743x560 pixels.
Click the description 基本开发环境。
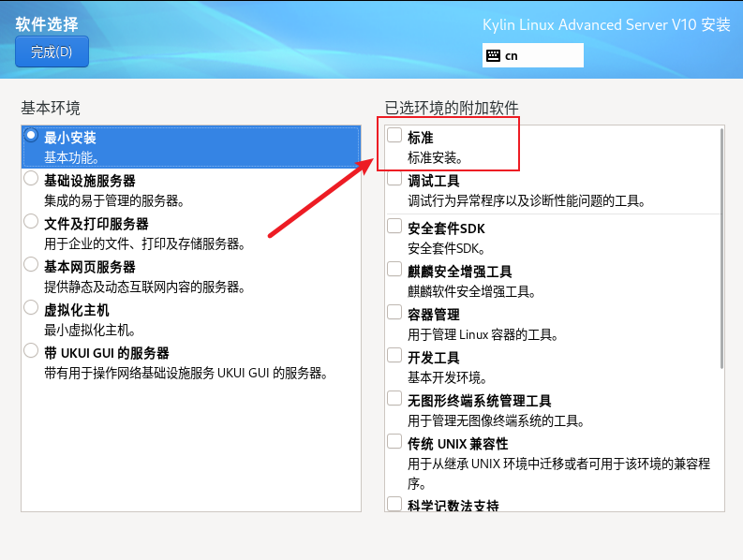pyautogui.click(x=447, y=377)
